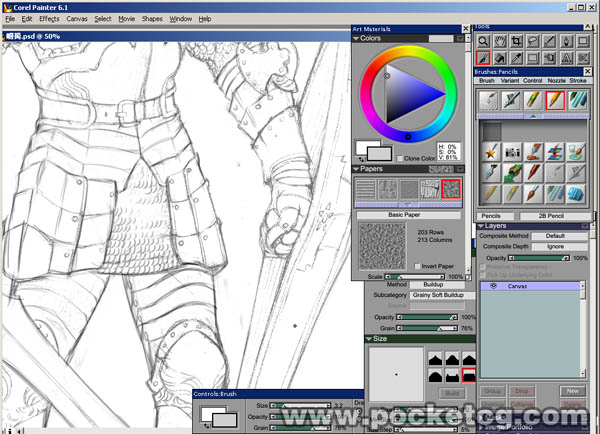Open the Shapes menu
This screenshot has width=600, height=434.
pyautogui.click(x=152, y=19)
